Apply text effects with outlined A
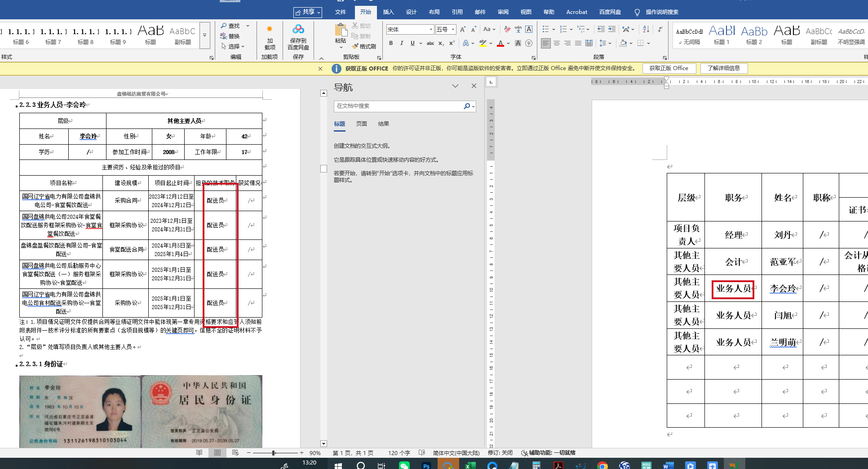The width and height of the screenshot is (868, 469). 466,43
